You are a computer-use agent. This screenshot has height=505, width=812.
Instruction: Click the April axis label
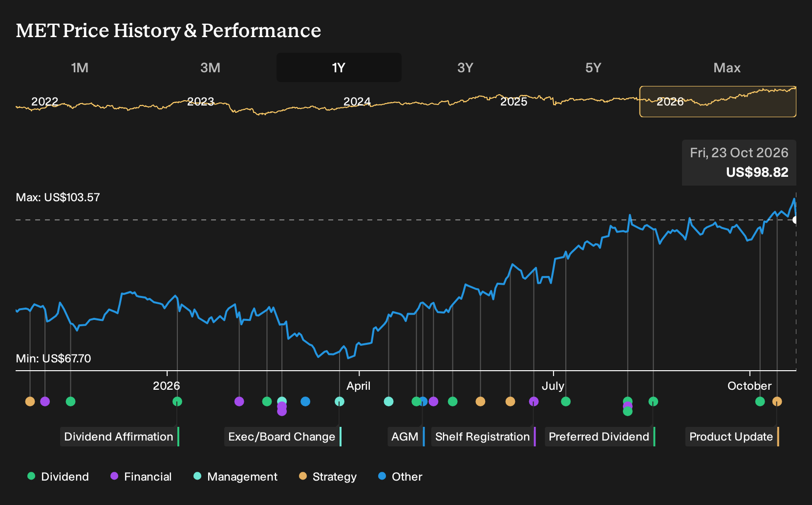(359, 386)
